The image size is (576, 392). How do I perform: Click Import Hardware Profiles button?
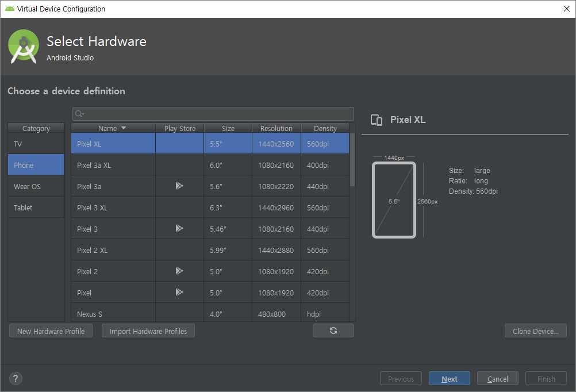coord(148,331)
